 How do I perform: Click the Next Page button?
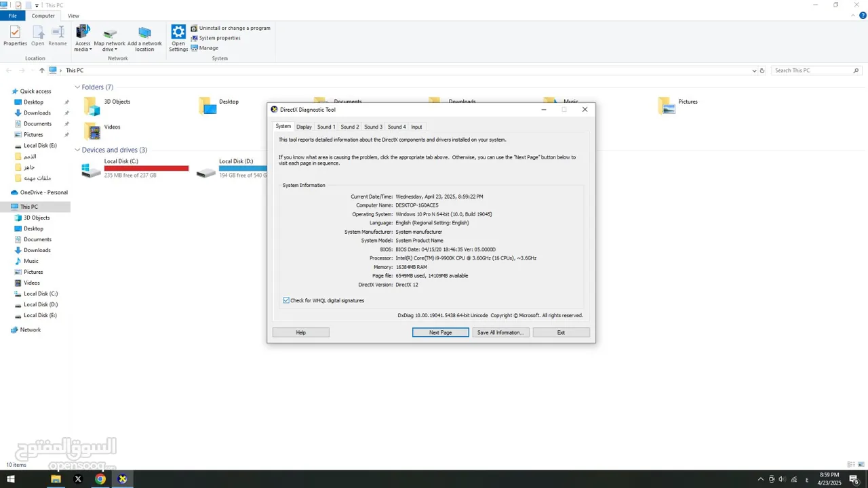(x=441, y=332)
